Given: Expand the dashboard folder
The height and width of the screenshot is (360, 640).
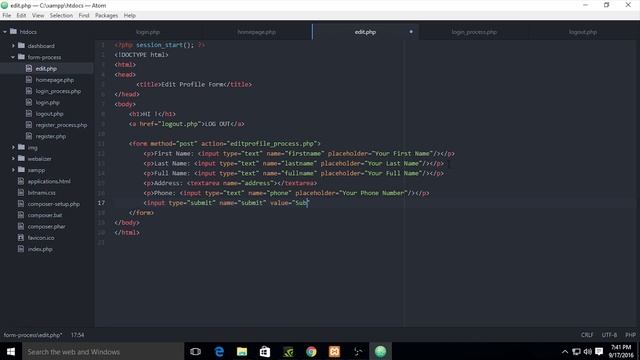Looking at the screenshot, I should (x=13, y=46).
